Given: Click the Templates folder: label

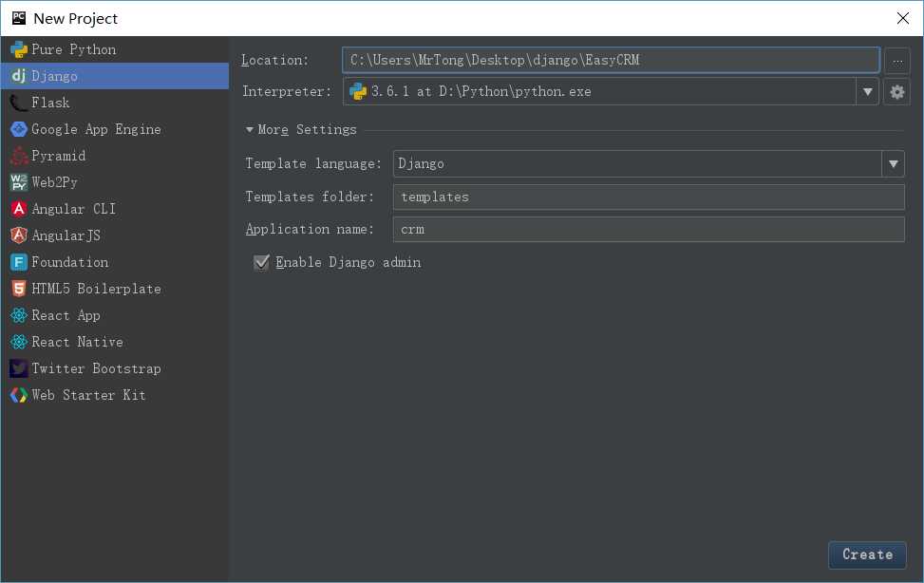Looking at the screenshot, I should tap(310, 197).
